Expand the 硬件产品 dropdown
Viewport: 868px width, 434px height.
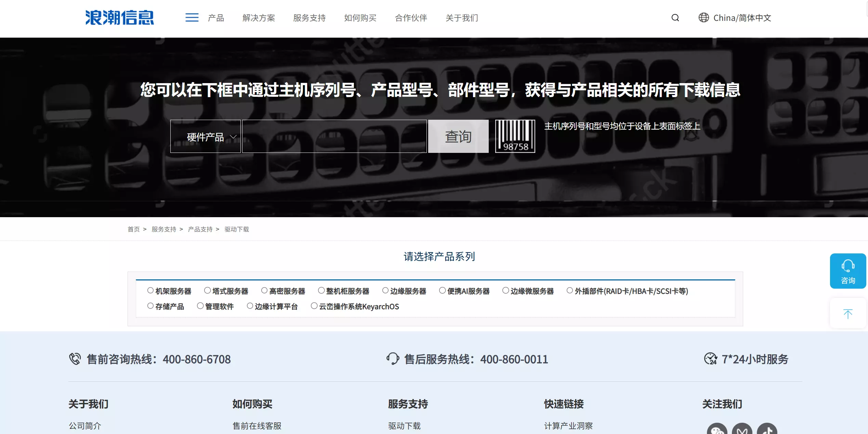(x=206, y=136)
